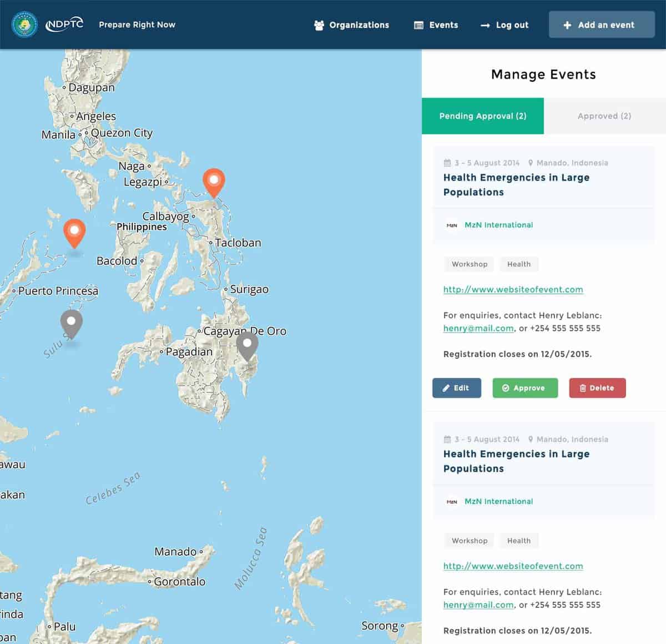Click the round government seal logo
The image size is (666, 644).
point(25,25)
